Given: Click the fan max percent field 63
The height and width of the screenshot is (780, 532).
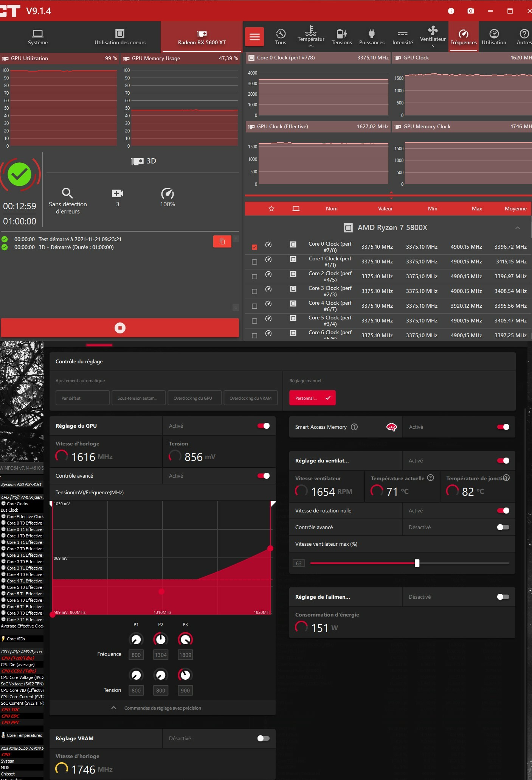Looking at the screenshot, I should pyautogui.click(x=299, y=563).
